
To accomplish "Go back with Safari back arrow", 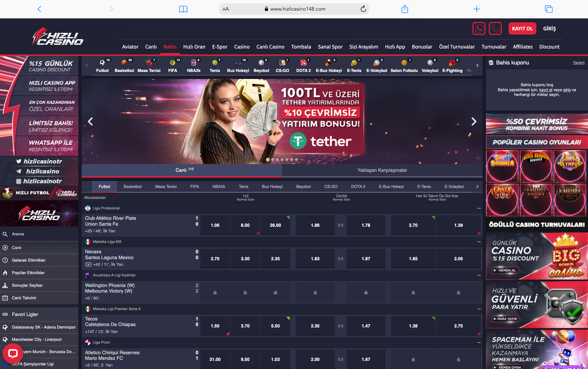I will tap(39, 9).
